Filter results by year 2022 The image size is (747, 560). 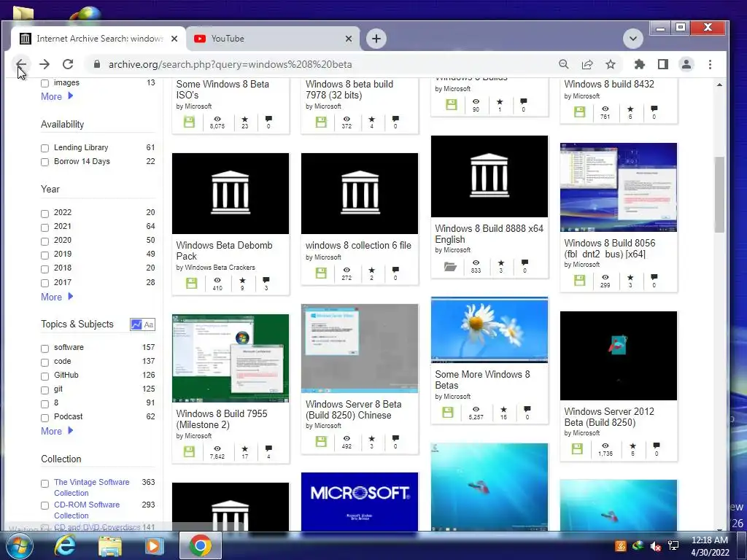[44, 213]
